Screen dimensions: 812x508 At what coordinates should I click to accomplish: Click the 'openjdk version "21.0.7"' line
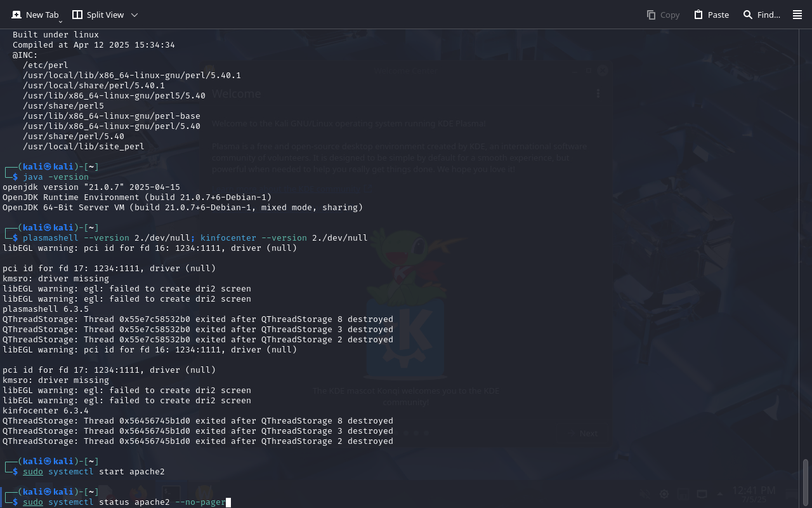click(x=91, y=187)
